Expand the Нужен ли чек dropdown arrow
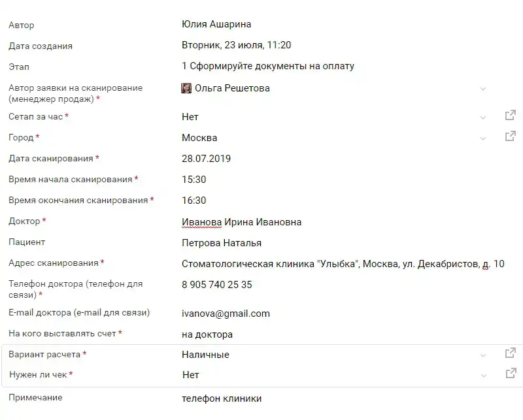 pos(483,376)
